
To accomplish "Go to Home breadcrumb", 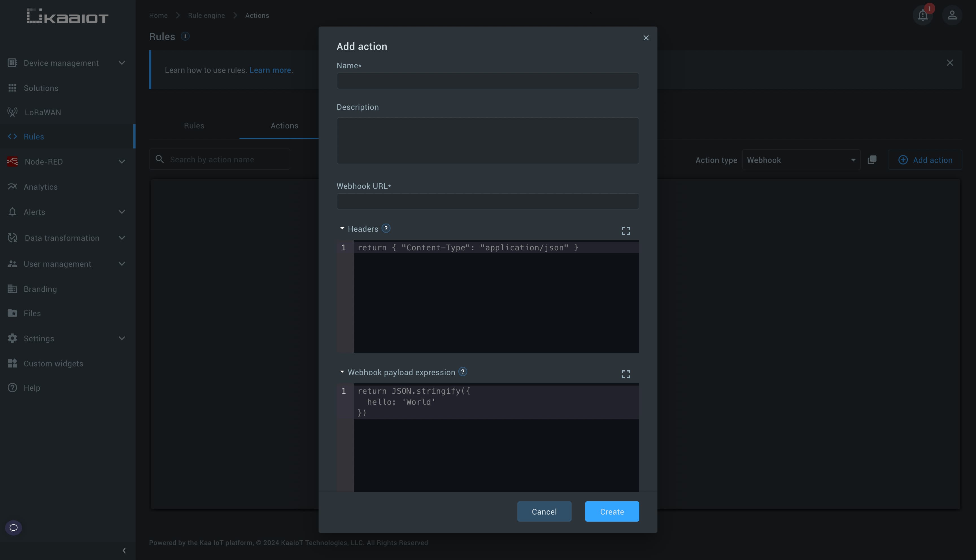I will point(158,16).
